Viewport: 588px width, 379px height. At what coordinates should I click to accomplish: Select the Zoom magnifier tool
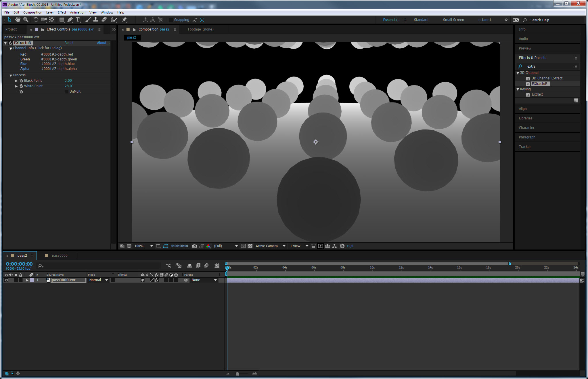click(x=26, y=20)
